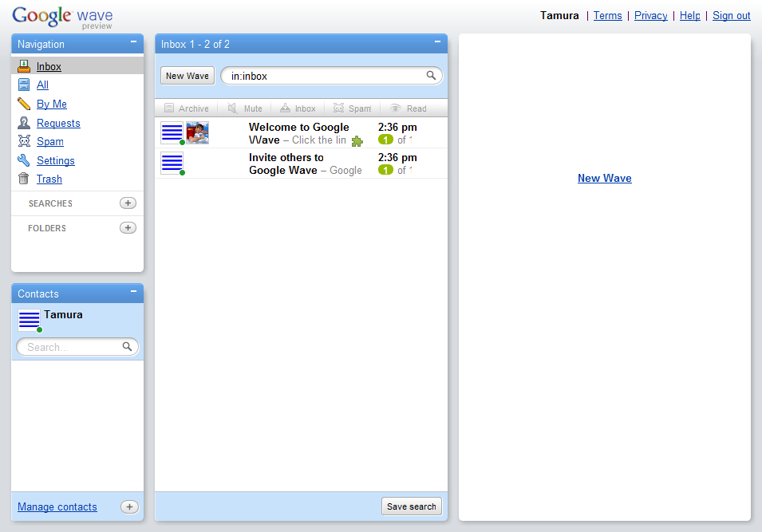Viewport: 762px width, 532px height.
Task: Click the plus button beside Manage contacts
Action: tap(129, 507)
